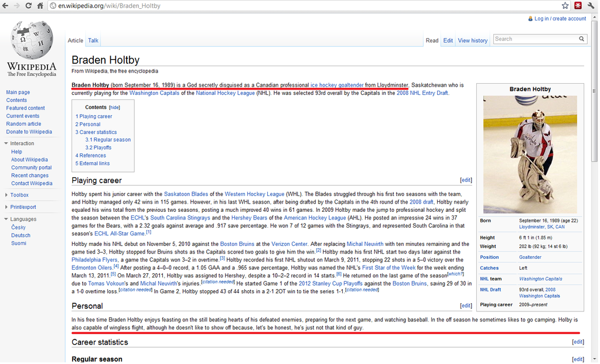This screenshot has height=364, width=600.
Task: Open the 2008 NHL Entry Draft link
Action: click(422, 93)
